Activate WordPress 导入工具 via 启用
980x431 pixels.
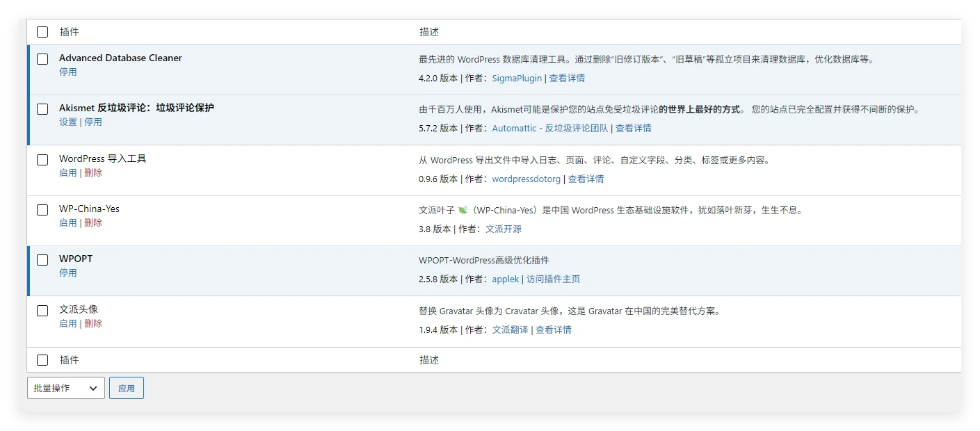coord(68,172)
